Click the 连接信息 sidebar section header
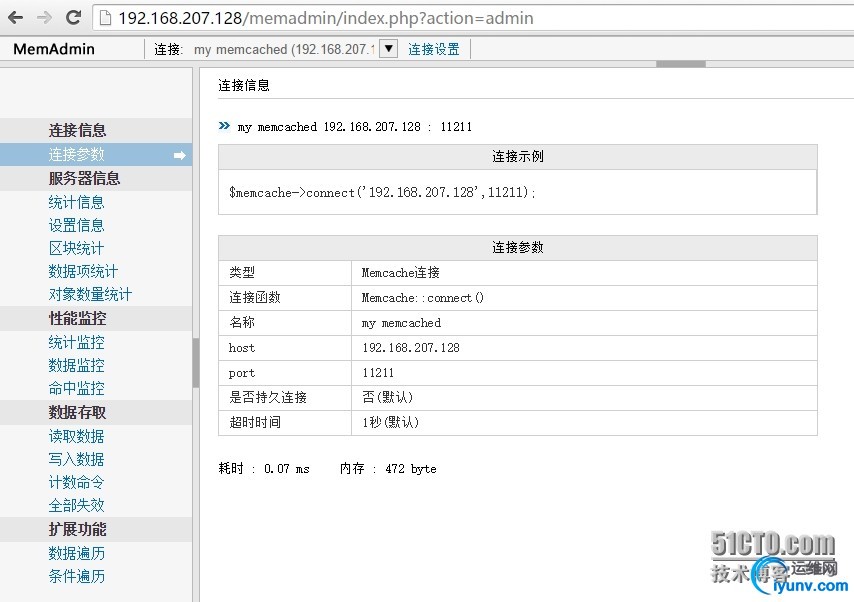Image resolution: width=854 pixels, height=602 pixels. tap(96, 130)
